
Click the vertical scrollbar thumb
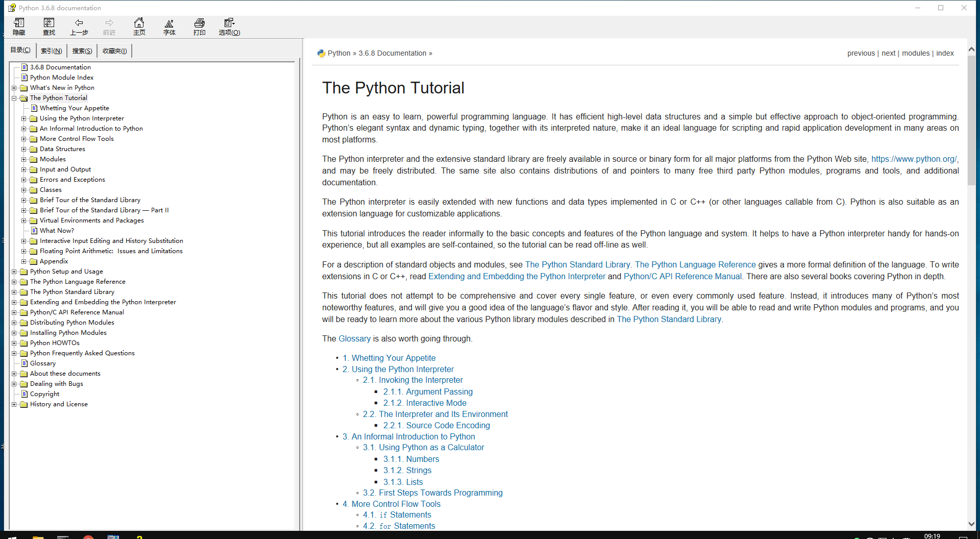click(971, 120)
